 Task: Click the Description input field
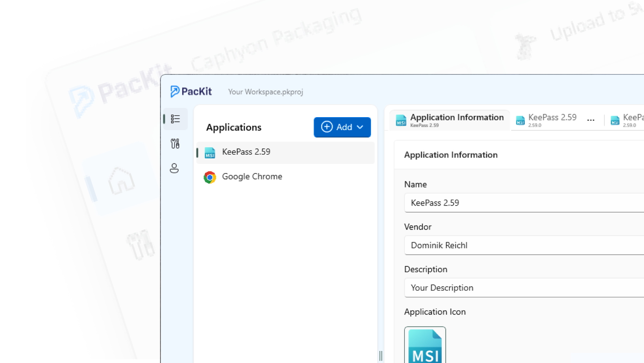(x=524, y=288)
